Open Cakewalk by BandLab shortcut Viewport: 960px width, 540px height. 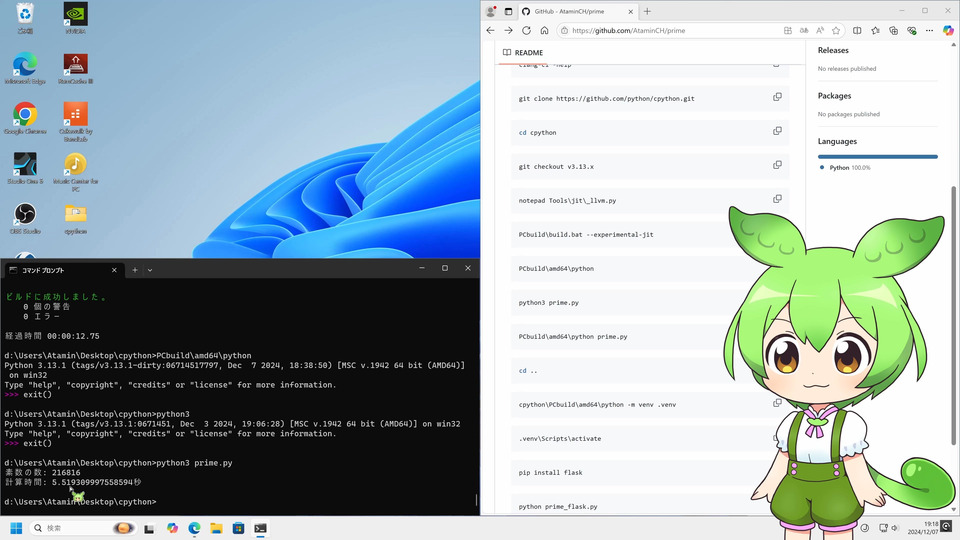click(x=75, y=122)
